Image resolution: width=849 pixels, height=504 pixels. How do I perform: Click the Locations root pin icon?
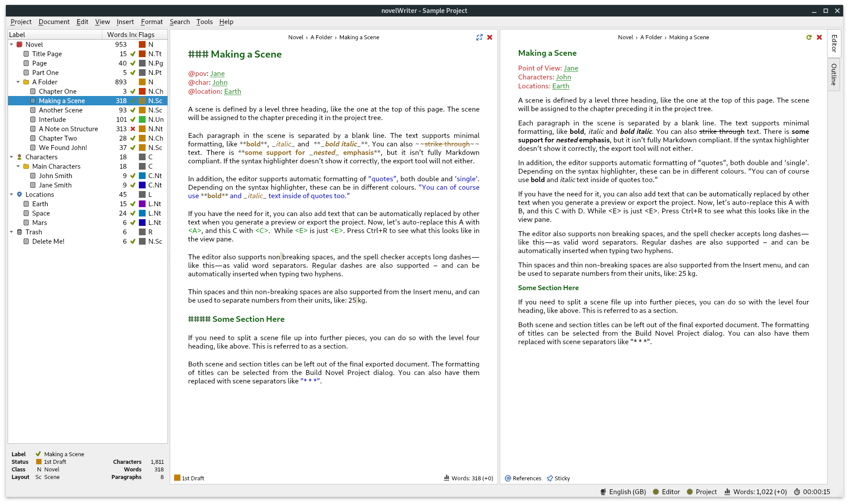[20, 195]
